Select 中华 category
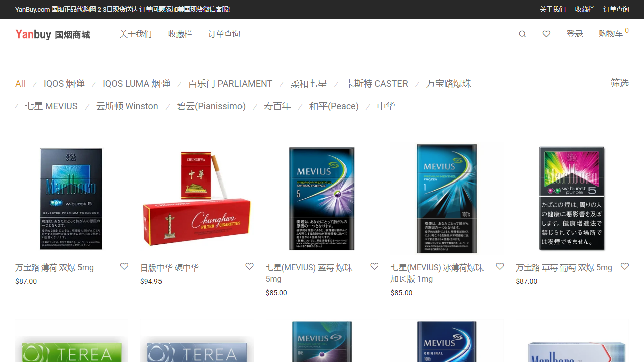The image size is (644, 362). [386, 106]
